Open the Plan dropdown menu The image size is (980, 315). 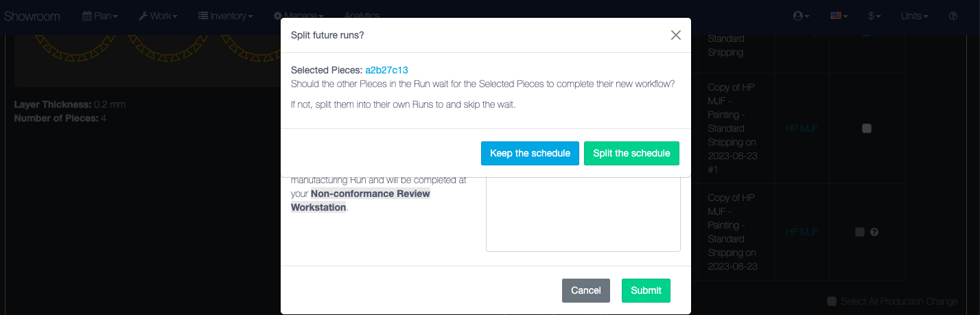[106, 16]
